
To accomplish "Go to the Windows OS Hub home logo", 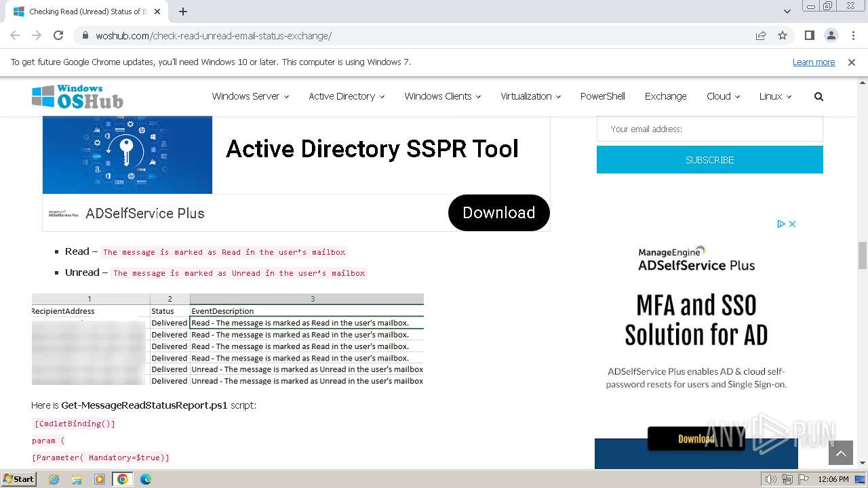I will (x=77, y=96).
